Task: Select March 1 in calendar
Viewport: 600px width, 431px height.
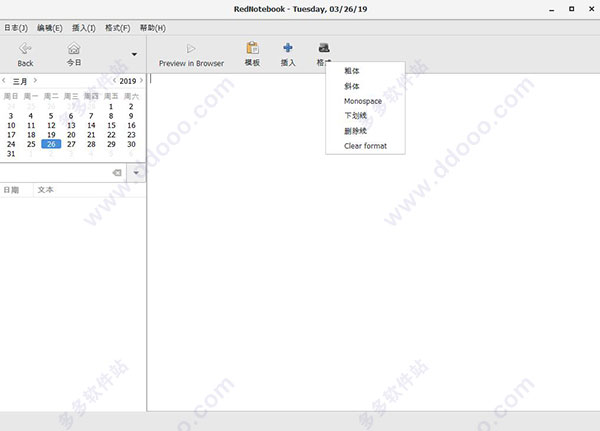Action: (111, 106)
